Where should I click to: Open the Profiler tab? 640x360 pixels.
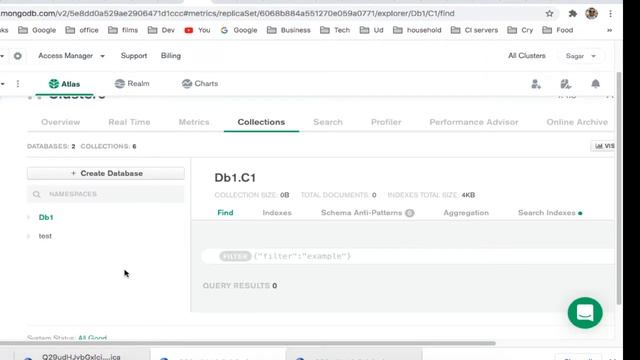[386, 122]
